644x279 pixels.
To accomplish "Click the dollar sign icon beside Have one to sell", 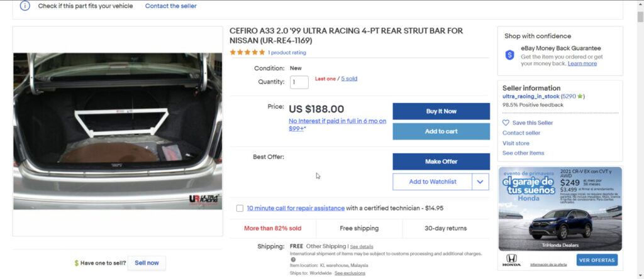I will pyautogui.click(x=77, y=263).
